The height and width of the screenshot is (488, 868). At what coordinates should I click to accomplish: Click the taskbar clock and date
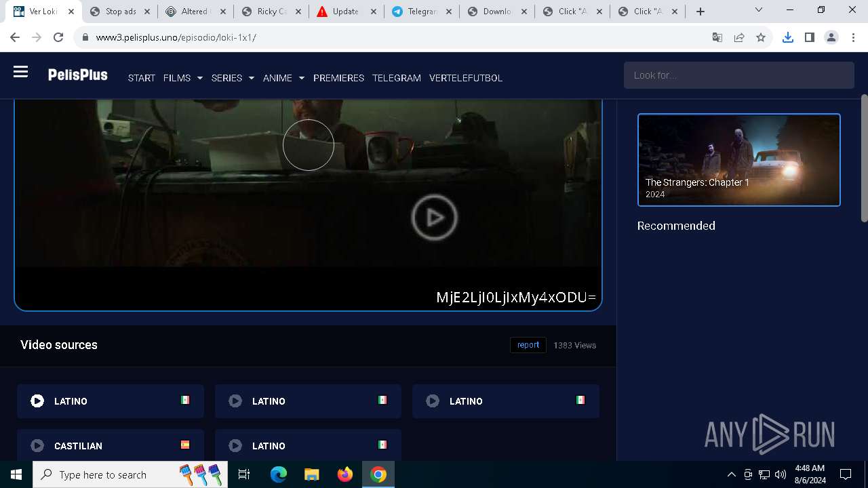(810, 474)
